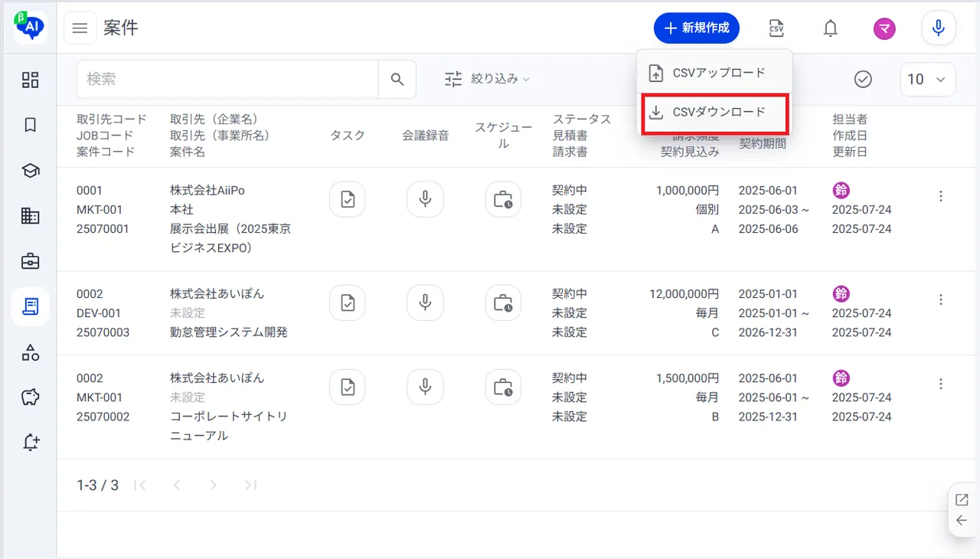Toggle the circled checkmark selection icon

(863, 79)
